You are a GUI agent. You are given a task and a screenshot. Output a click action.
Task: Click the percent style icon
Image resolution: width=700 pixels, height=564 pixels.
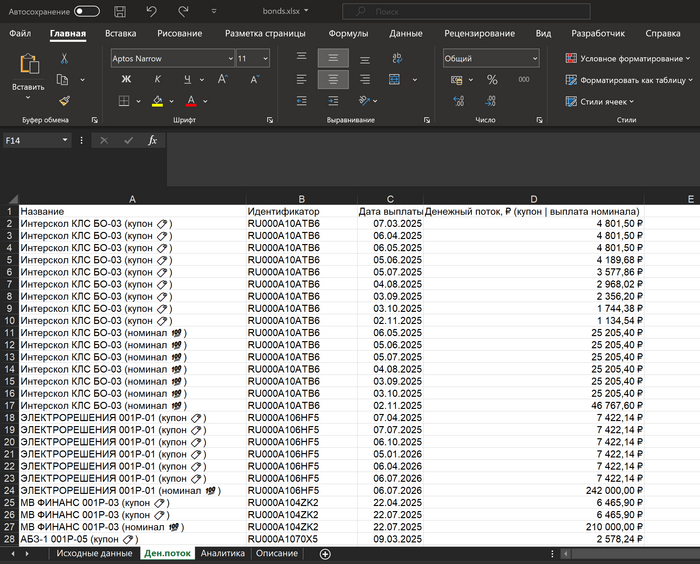[x=492, y=80]
